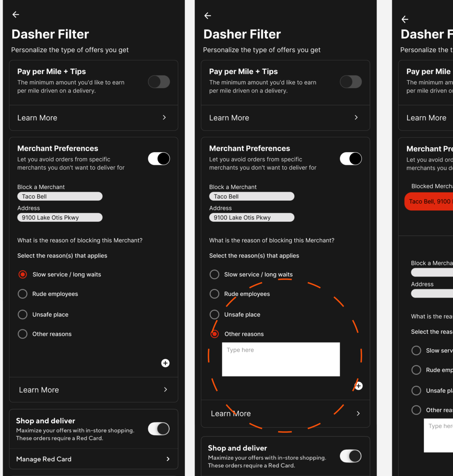Screen dimensions: 453x476
Task: Select Unsafe place radio in right screen
Action: [416, 391]
